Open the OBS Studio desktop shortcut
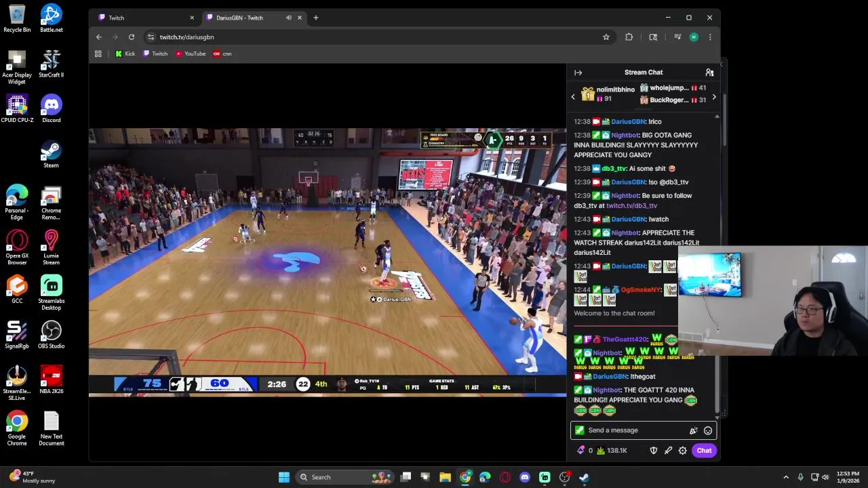This screenshot has height=488, width=868. point(51,335)
